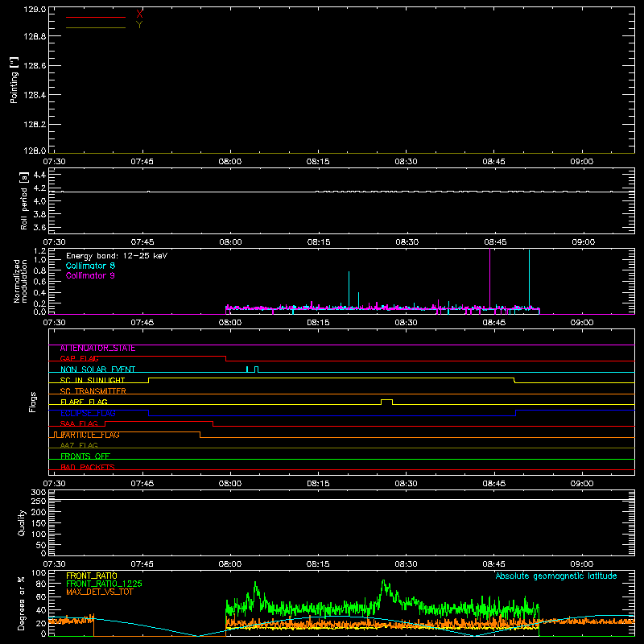The height and width of the screenshot is (644, 644).
Task: Click the 300 tick on Quality axis
Action: coord(38,493)
